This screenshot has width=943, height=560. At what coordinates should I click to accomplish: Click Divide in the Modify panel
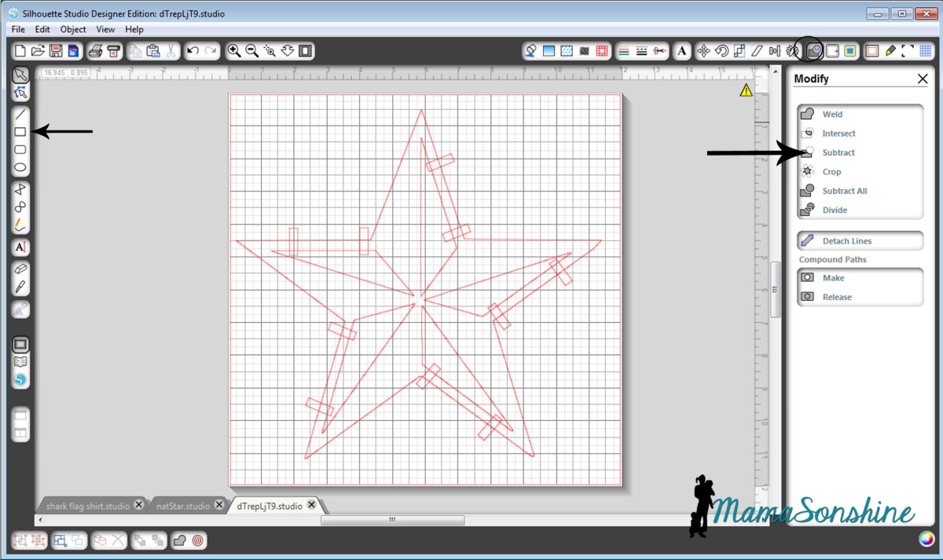835,210
